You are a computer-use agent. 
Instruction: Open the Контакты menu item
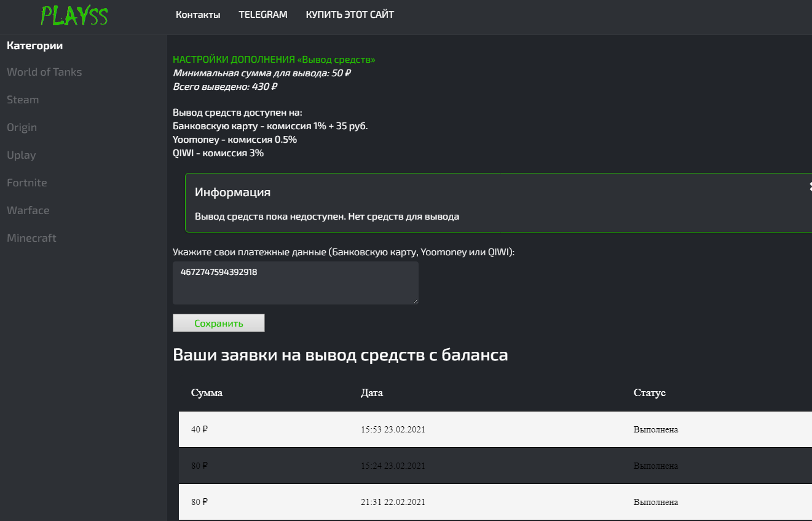198,15
